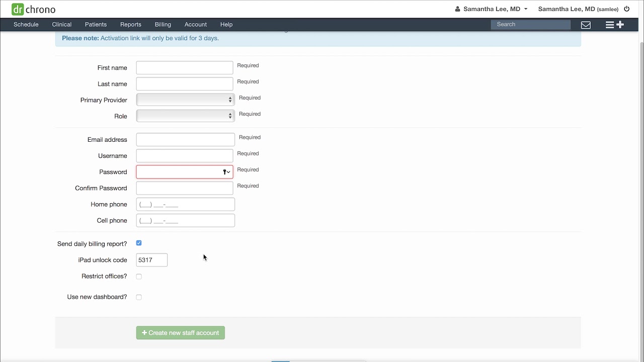The height and width of the screenshot is (362, 644).
Task: Click the user silhouette icon beside Samantha Lee
Action: point(457,9)
